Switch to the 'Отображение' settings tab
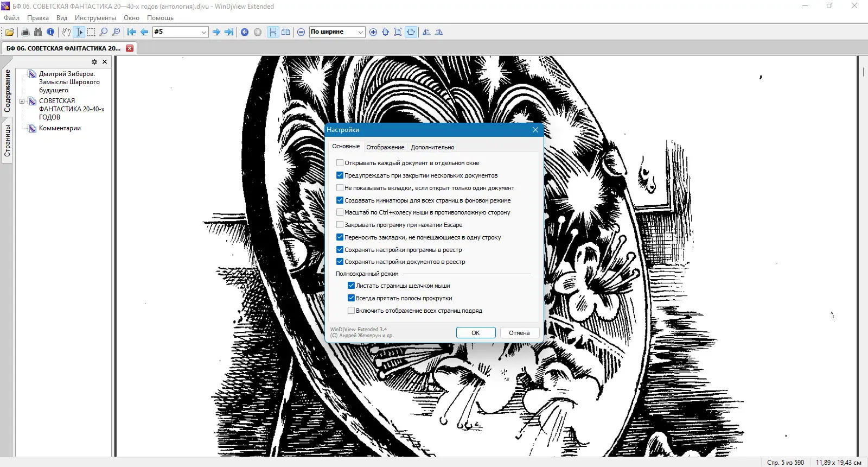This screenshot has height=467, width=868. coord(385,147)
